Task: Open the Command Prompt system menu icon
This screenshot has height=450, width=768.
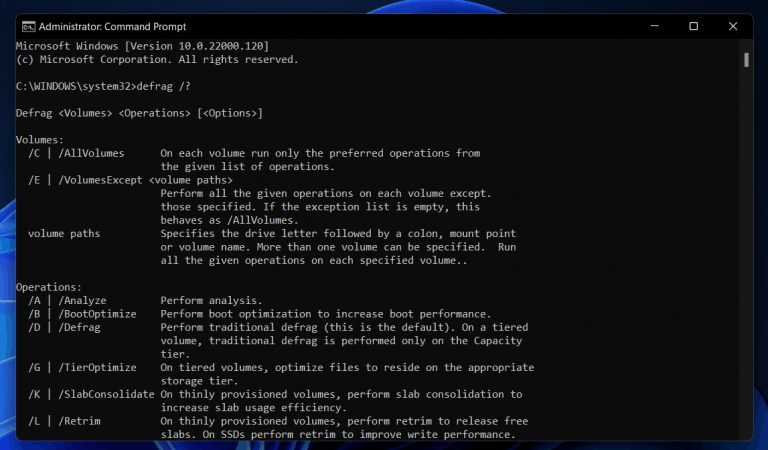Action: (x=28, y=26)
